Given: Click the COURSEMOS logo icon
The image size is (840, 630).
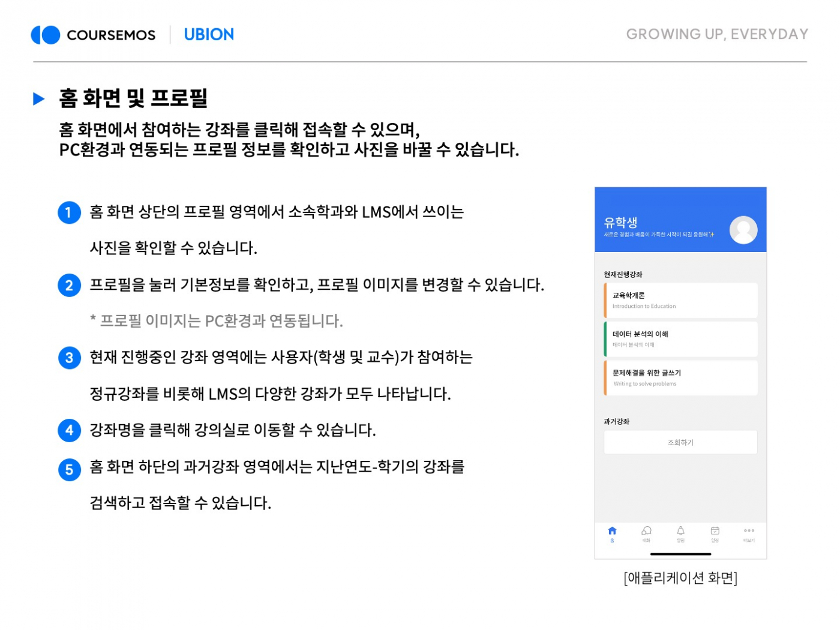Looking at the screenshot, I should [x=46, y=35].
